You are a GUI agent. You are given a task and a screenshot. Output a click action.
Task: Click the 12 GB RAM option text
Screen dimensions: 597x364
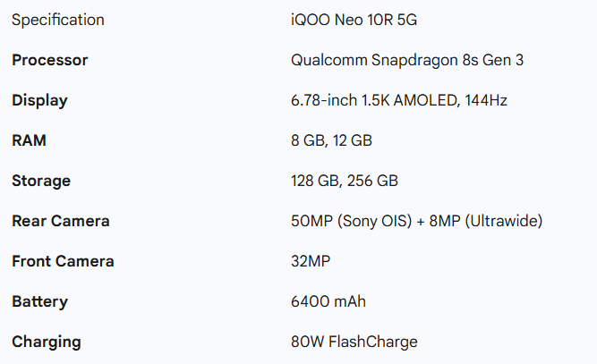tap(353, 140)
